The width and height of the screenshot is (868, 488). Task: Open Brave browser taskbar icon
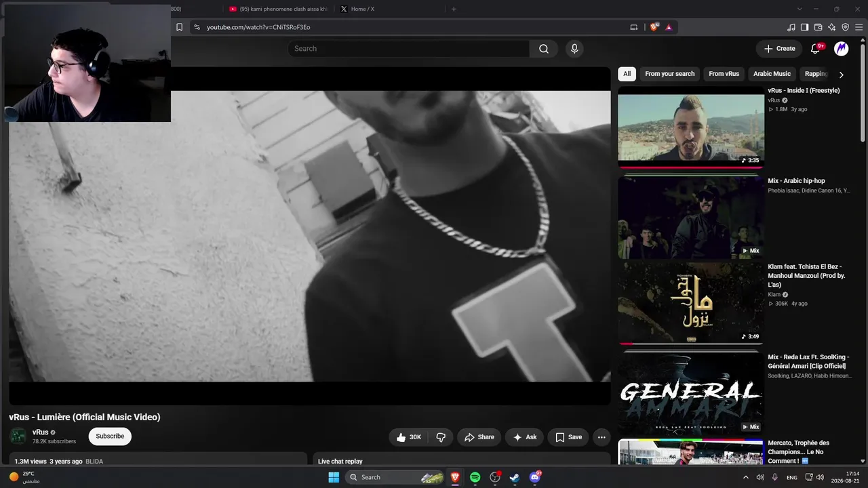coord(456,477)
